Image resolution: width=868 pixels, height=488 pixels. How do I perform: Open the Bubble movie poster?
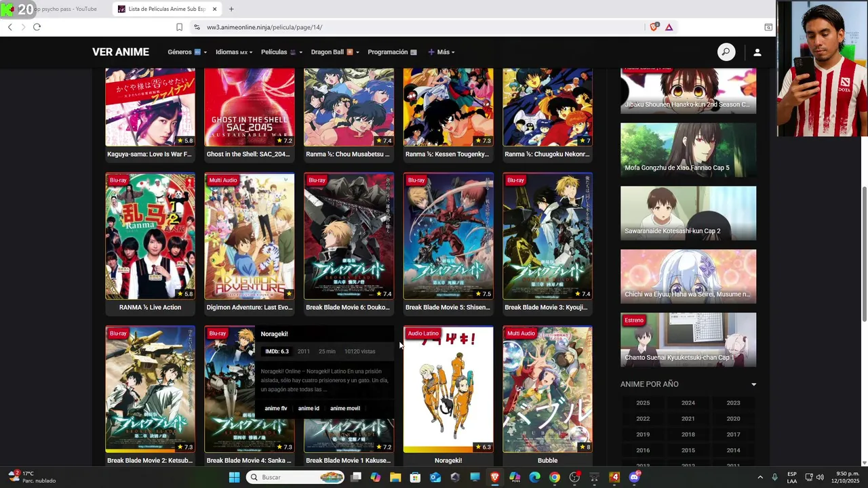coord(547,389)
